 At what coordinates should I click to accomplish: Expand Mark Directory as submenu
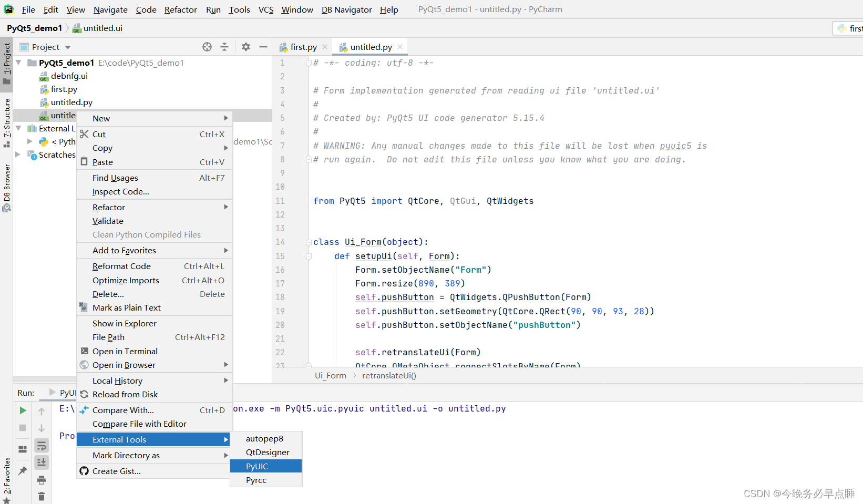(155, 455)
